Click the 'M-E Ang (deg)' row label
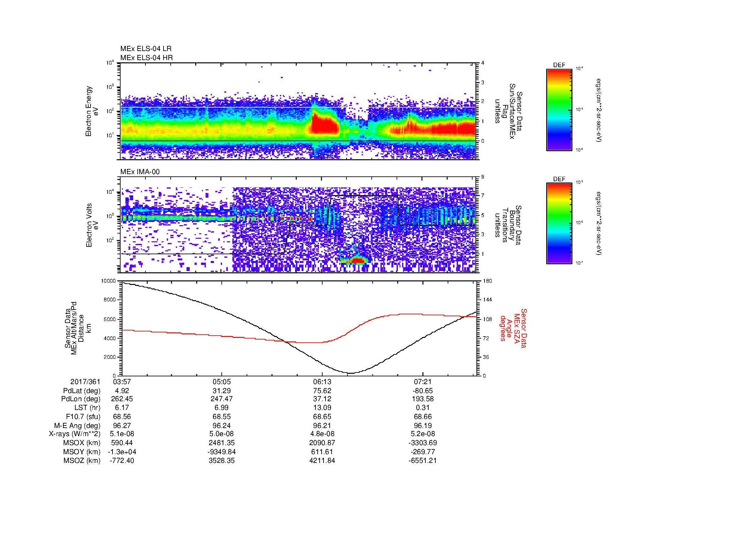756x534 pixels. pos(77,426)
